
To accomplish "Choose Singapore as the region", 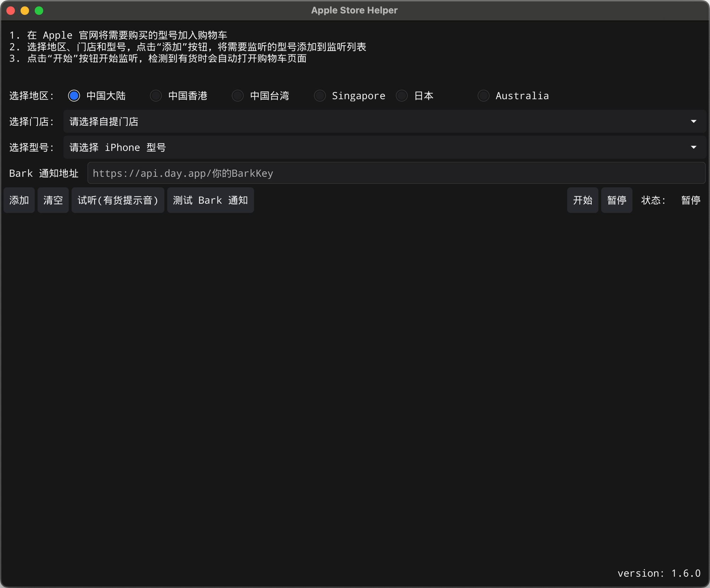I will coord(320,96).
